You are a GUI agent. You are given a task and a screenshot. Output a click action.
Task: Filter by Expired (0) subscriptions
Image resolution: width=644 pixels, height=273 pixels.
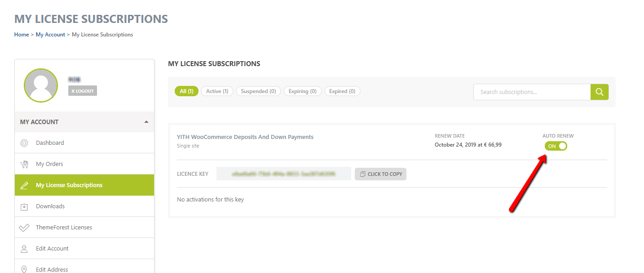pyautogui.click(x=342, y=91)
